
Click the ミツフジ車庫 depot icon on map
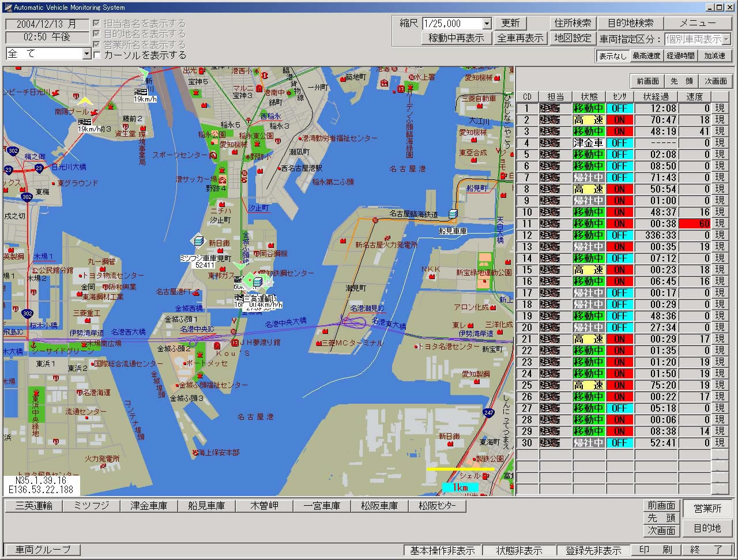pos(198,240)
